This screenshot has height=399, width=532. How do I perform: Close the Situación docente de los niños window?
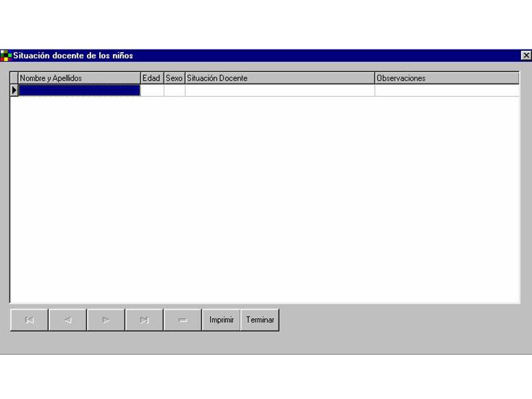coord(526,55)
